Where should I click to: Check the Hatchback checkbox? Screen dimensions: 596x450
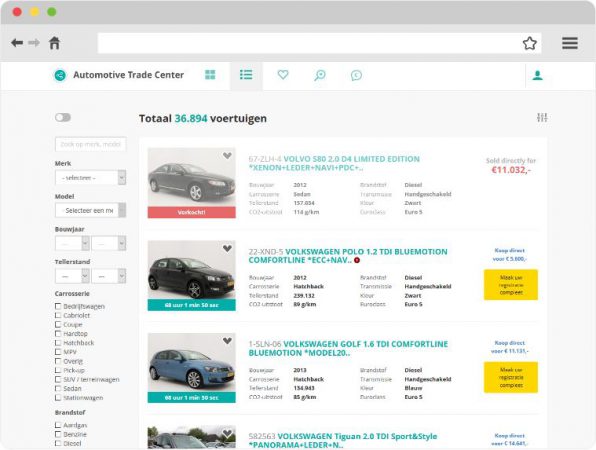(x=58, y=342)
